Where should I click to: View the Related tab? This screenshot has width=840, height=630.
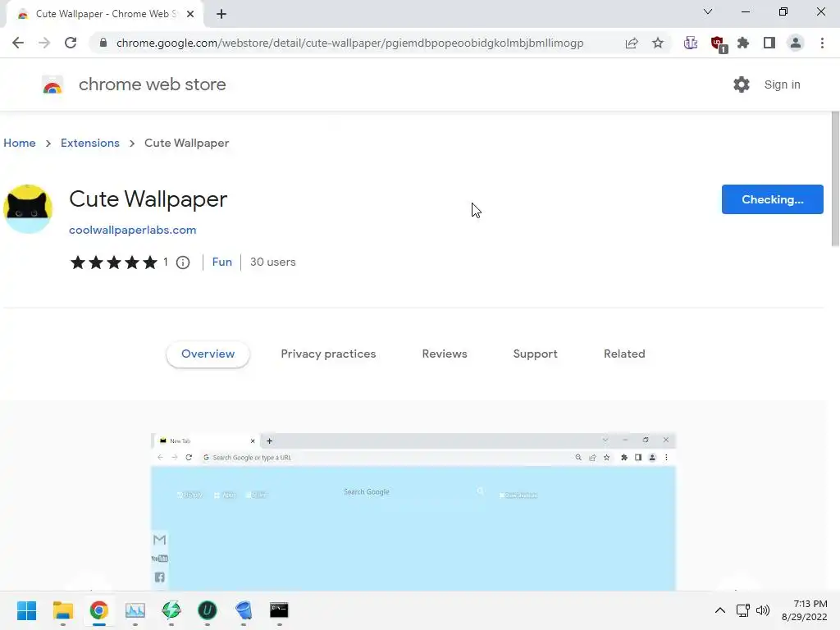624,354
